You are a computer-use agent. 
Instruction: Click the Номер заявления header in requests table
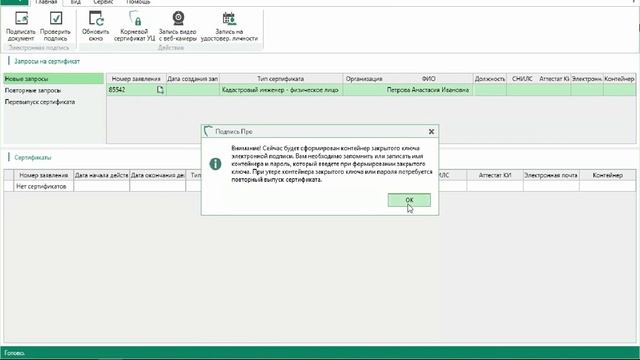point(136,79)
